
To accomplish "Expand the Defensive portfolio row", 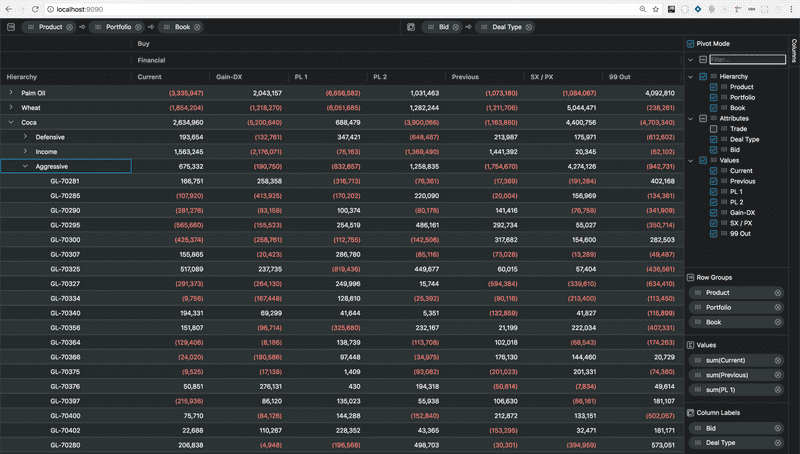I will pyautogui.click(x=25, y=137).
